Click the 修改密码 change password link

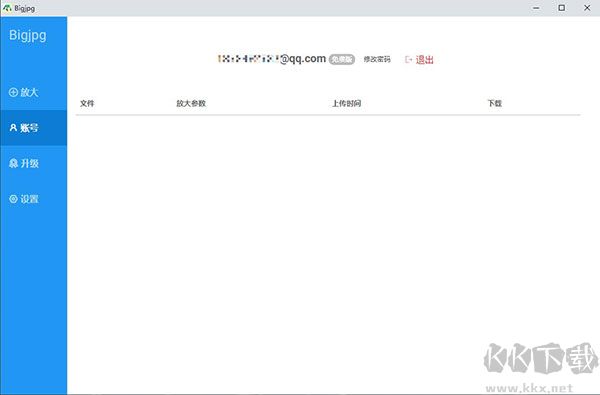click(377, 59)
